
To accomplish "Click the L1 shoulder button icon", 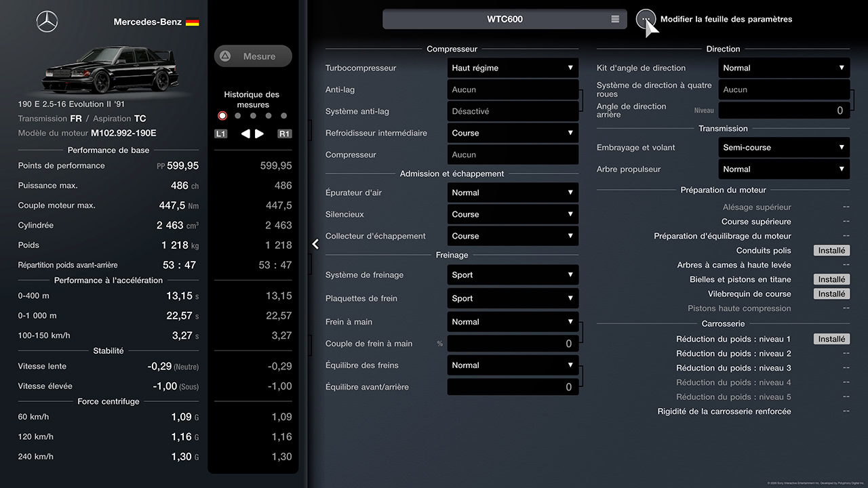I will (221, 134).
